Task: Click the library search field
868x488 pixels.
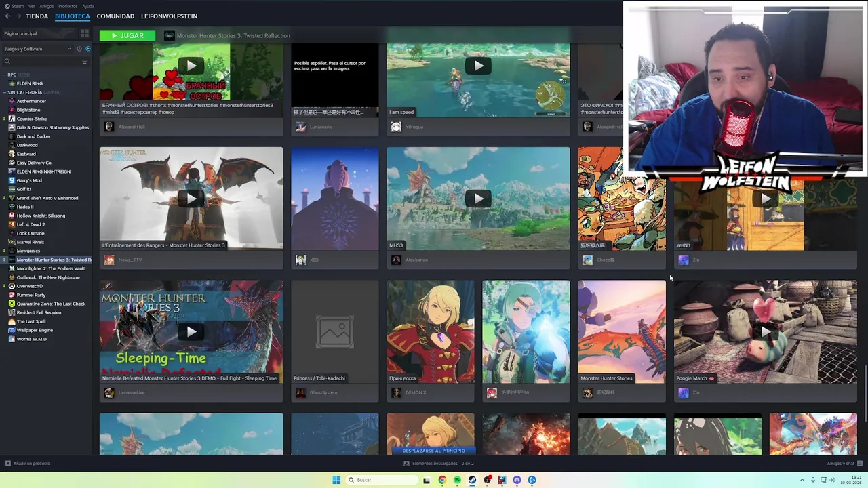Action: (x=41, y=62)
